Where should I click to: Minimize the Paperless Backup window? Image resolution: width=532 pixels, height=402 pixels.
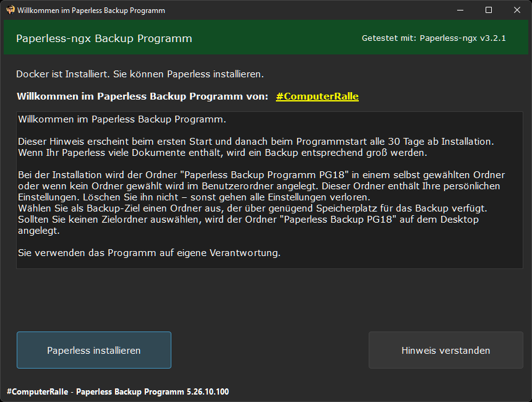point(460,10)
